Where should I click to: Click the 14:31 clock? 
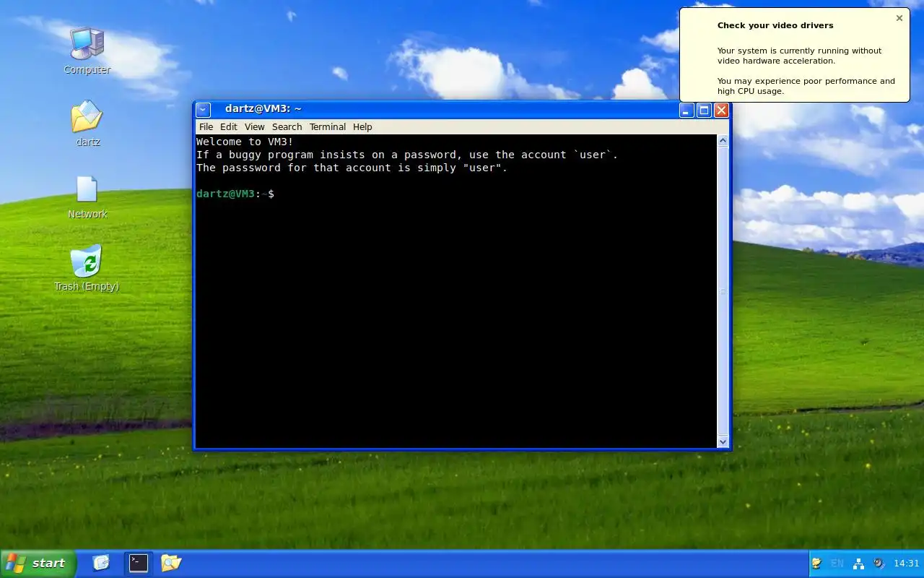point(907,564)
